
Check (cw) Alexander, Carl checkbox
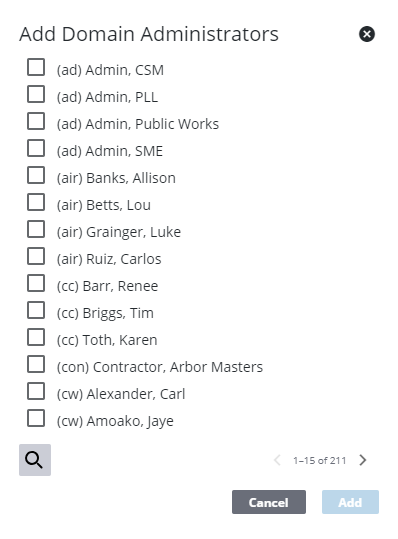click(36, 391)
